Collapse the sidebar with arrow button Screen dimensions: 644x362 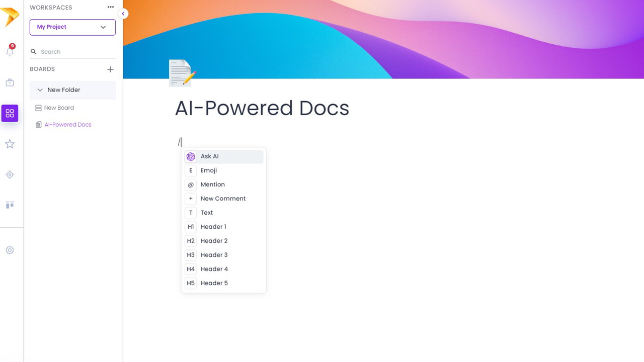click(x=123, y=14)
